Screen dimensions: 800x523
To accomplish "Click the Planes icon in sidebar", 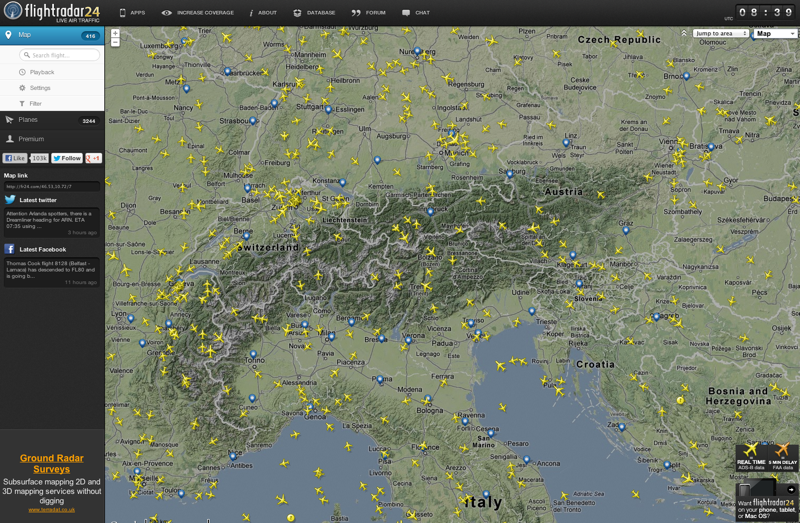I will pos(9,120).
